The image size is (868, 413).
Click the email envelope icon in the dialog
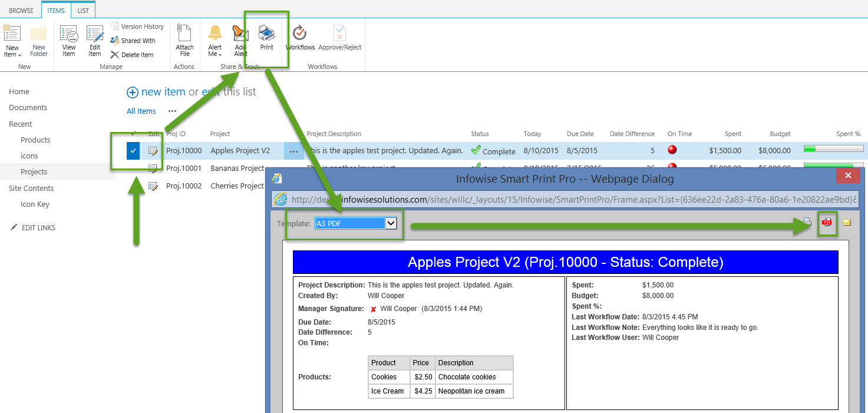tap(847, 223)
